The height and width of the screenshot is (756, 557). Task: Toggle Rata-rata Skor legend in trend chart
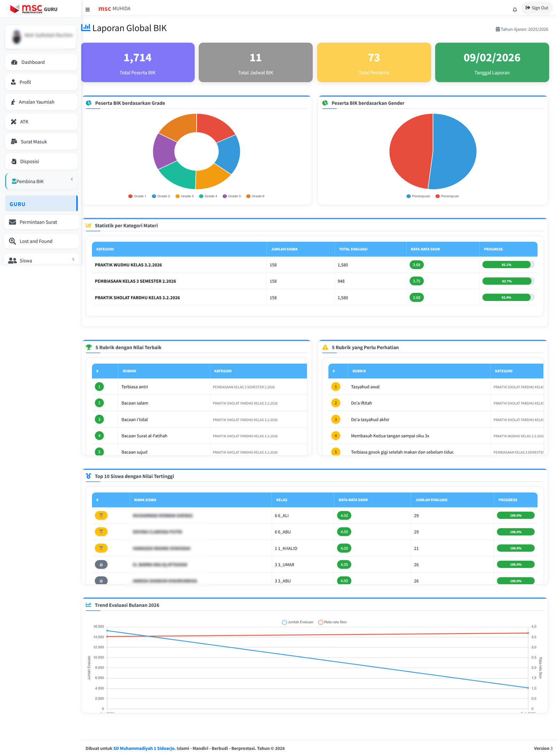pos(332,622)
